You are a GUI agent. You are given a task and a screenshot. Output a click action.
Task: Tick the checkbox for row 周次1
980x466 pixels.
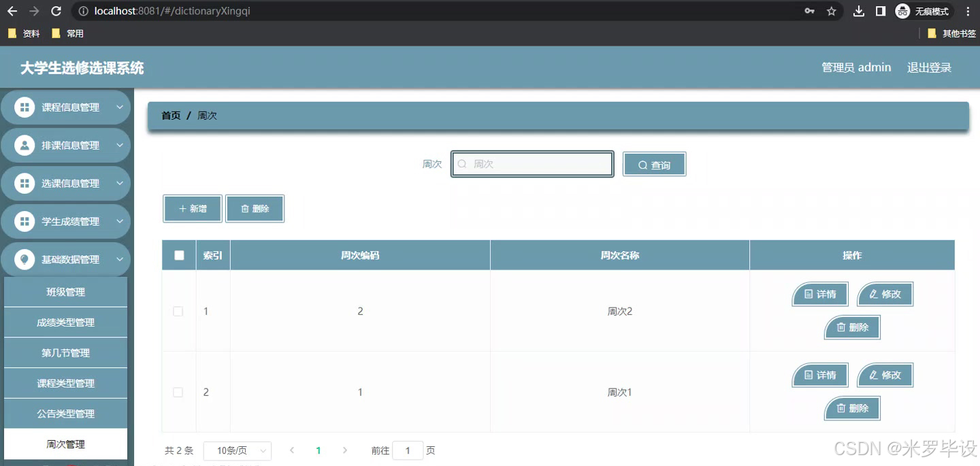click(178, 392)
